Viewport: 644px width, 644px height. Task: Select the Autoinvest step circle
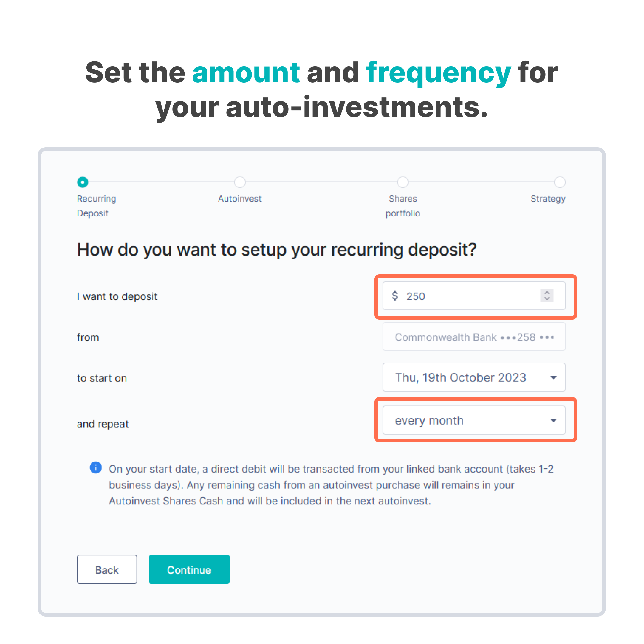click(240, 182)
